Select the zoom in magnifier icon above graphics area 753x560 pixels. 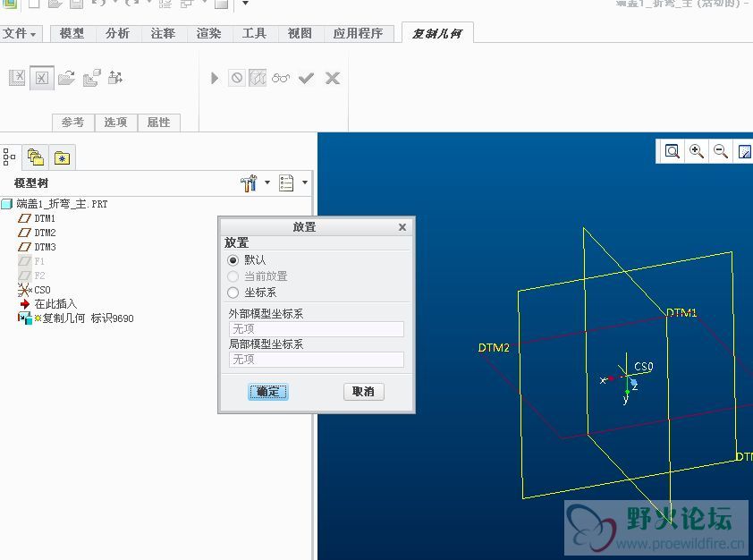click(697, 151)
